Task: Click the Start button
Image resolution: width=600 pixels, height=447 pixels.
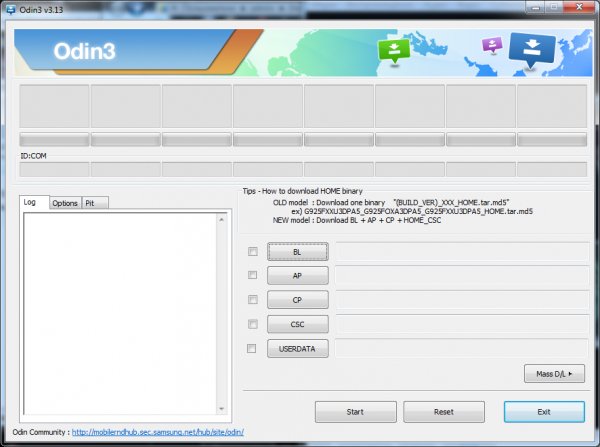Action: pyautogui.click(x=355, y=412)
